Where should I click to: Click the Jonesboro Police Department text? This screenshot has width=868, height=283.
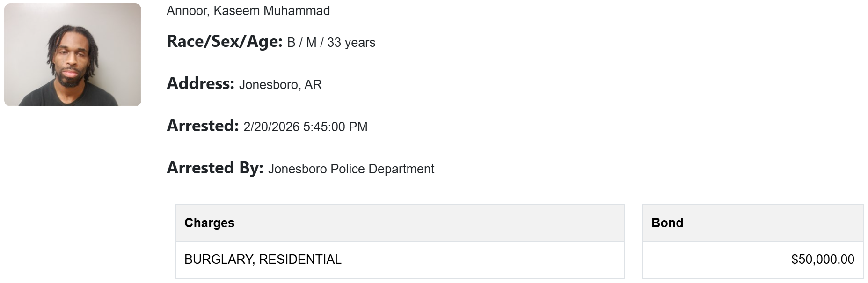(x=351, y=169)
